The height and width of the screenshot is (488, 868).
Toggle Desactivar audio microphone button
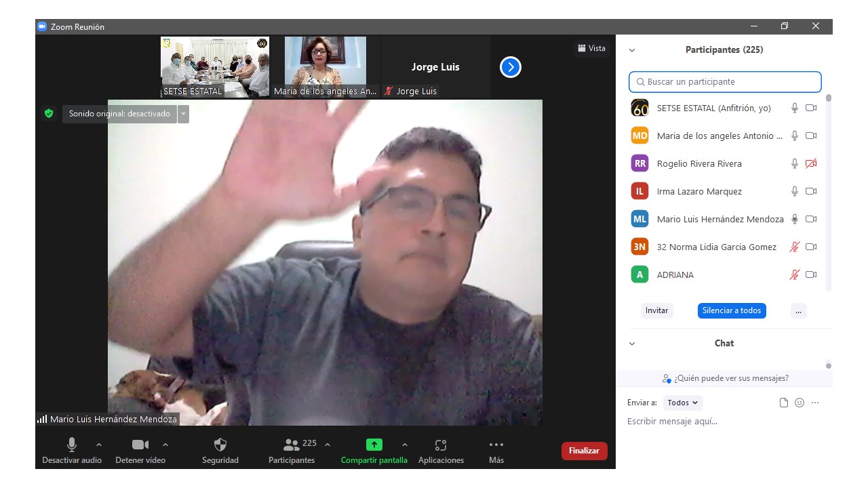click(72, 450)
